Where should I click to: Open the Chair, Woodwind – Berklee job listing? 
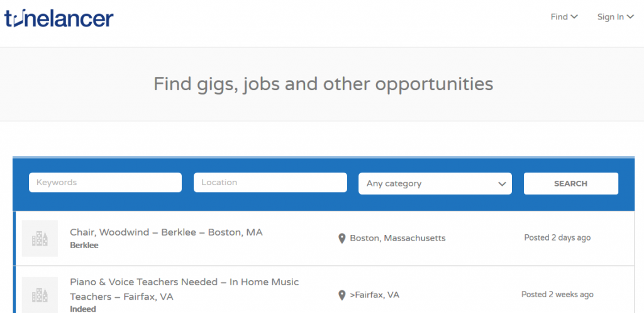tap(166, 232)
